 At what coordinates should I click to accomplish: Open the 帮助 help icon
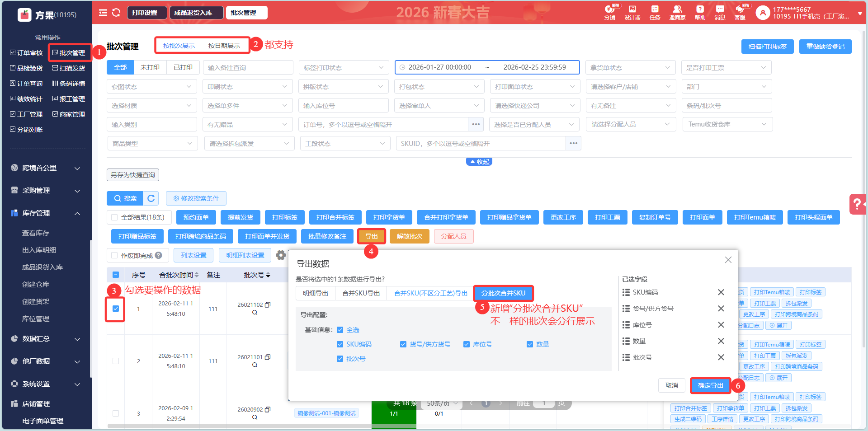pos(700,13)
